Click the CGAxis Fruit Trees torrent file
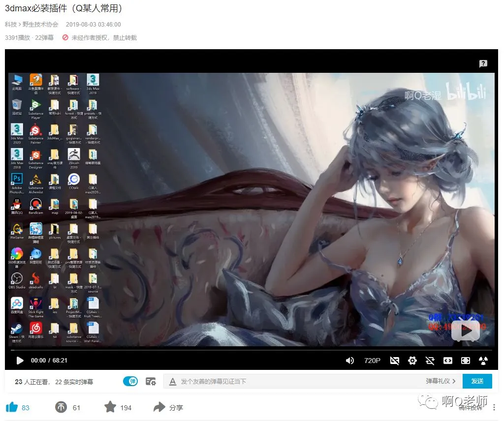Image resolution: width=504 pixels, height=424 pixels. pos(93,307)
